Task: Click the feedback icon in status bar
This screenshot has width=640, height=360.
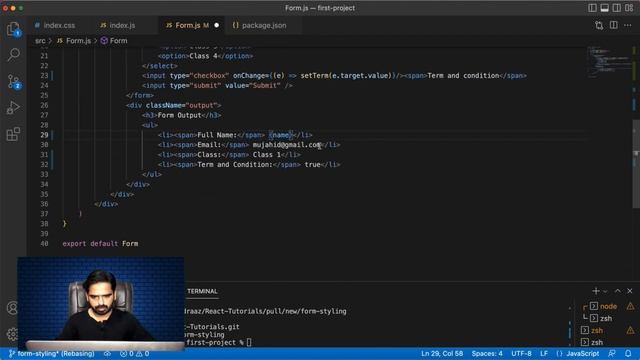Action: [x=611, y=353]
